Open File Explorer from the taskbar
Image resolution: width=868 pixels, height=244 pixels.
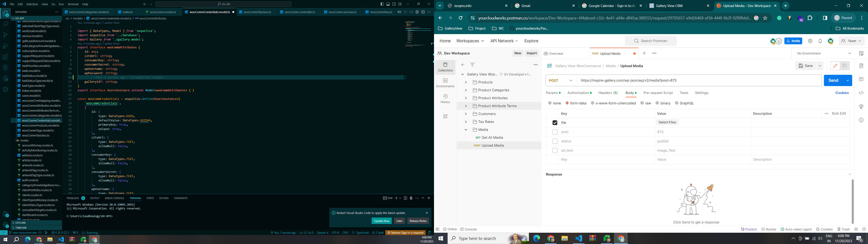564,239
